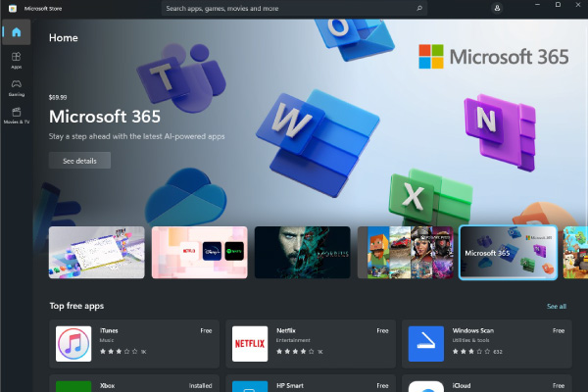Click the Xbox app icon
This screenshot has width=588, height=392.
click(73, 386)
